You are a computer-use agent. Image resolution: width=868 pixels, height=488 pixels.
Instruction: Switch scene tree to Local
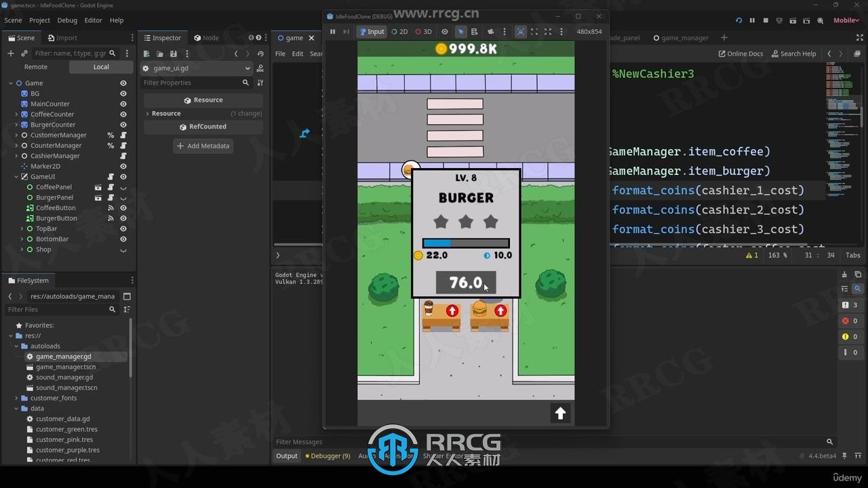pyautogui.click(x=101, y=66)
